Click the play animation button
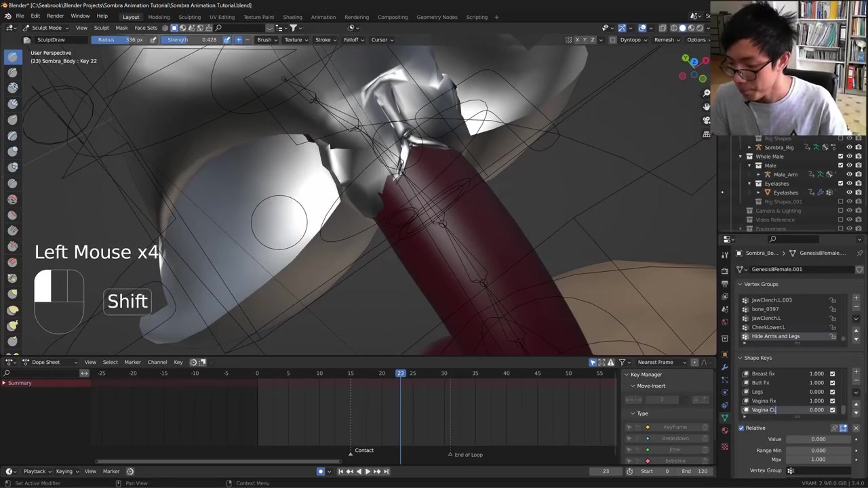This screenshot has width=868, height=488. point(368,471)
